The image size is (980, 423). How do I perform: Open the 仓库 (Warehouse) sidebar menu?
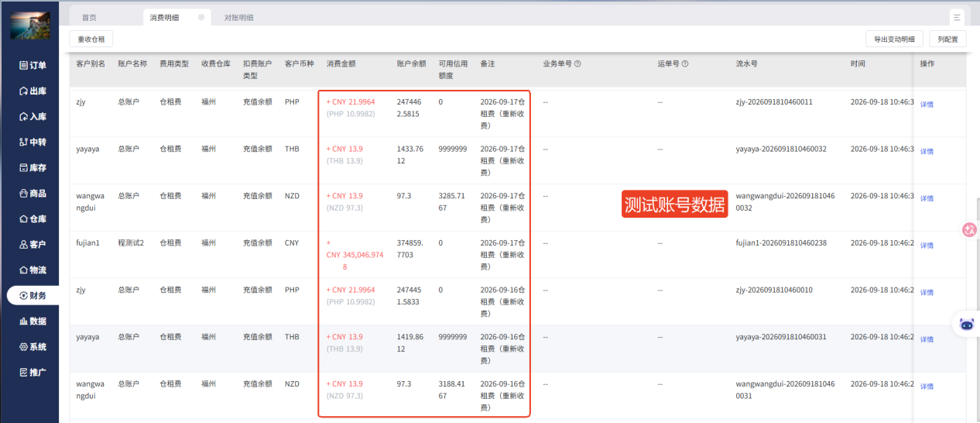point(33,219)
